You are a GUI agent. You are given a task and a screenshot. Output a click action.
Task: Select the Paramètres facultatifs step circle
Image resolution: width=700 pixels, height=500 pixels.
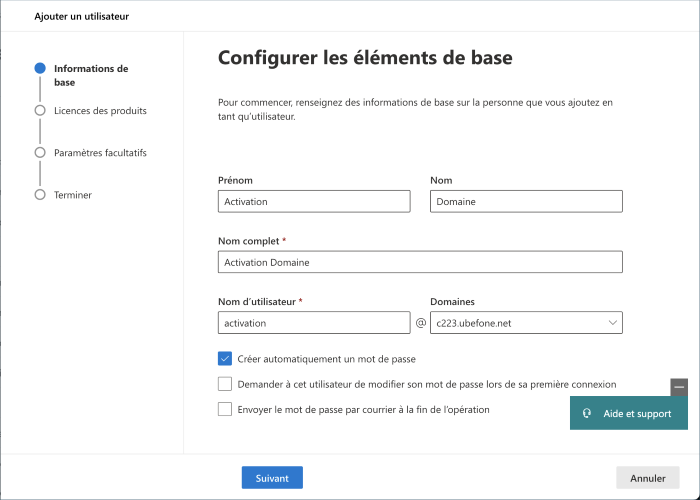pos(40,153)
